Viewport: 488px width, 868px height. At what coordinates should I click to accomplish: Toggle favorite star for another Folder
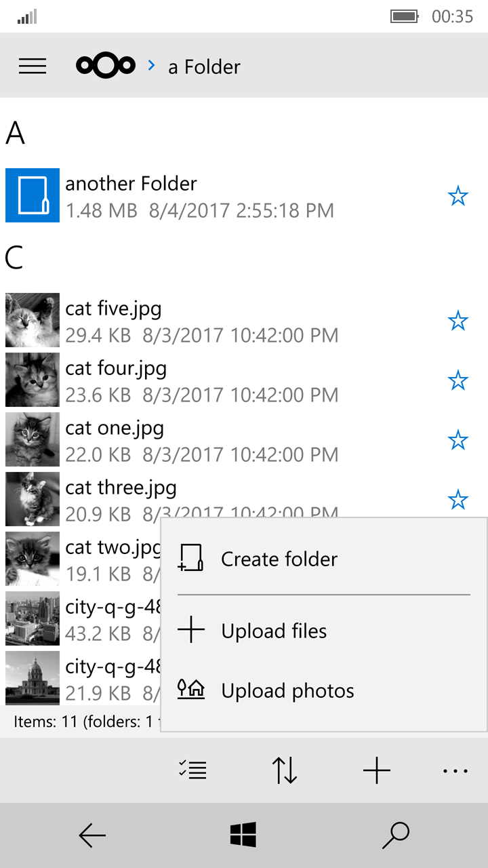(x=458, y=196)
